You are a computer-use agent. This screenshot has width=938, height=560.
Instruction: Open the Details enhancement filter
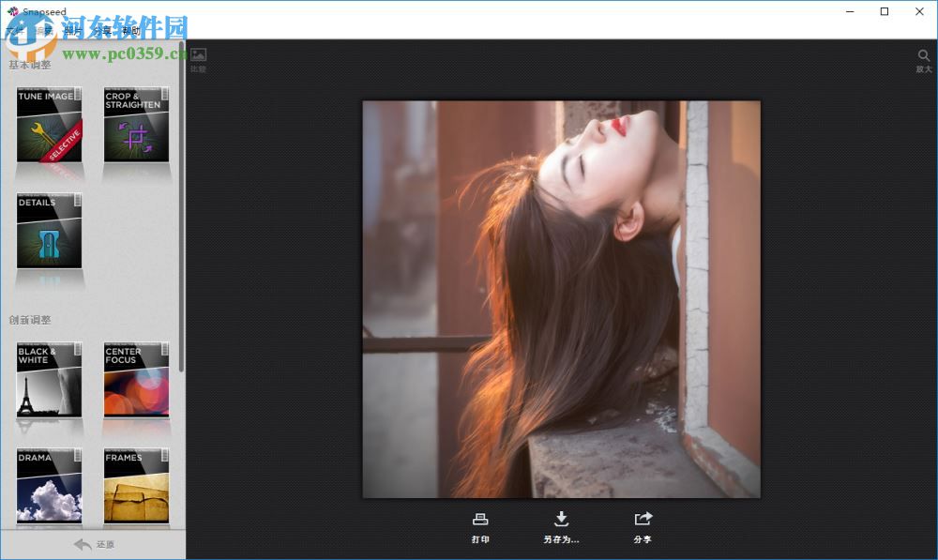click(x=49, y=230)
